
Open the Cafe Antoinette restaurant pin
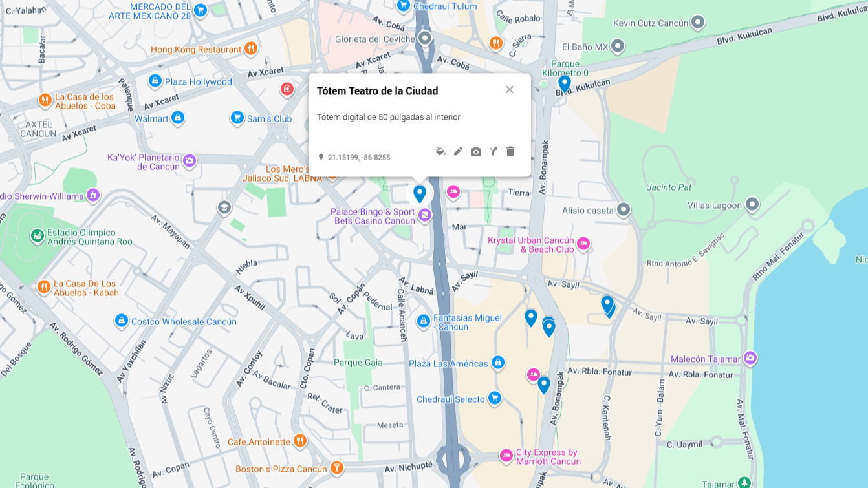click(x=299, y=441)
